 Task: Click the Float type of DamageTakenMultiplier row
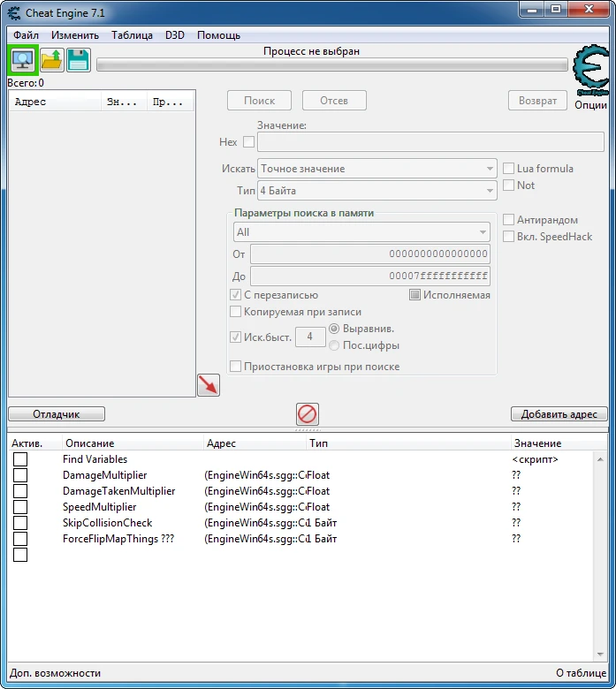(318, 491)
